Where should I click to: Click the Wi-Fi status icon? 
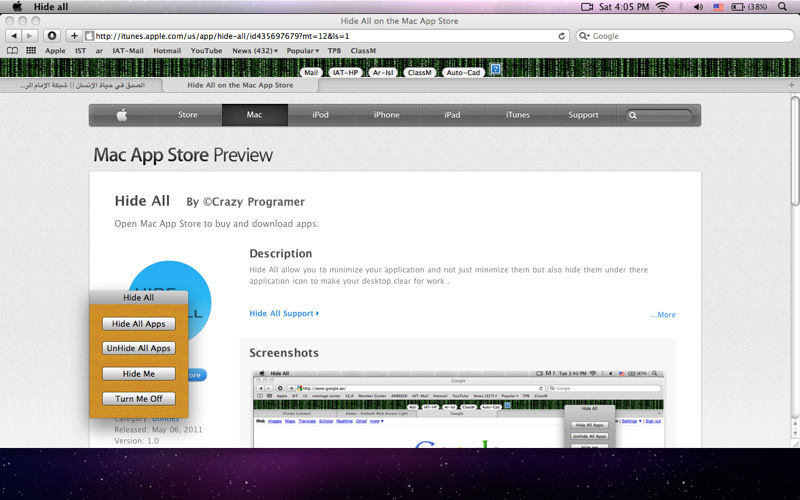(x=662, y=7)
